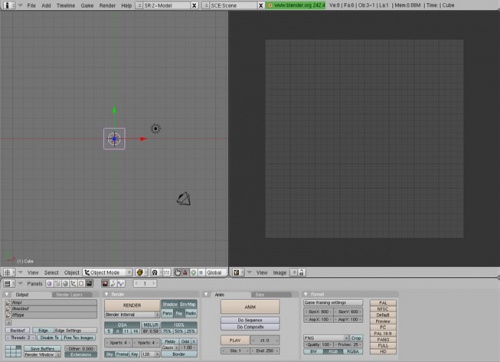Open the Image menu in image editor header
The height and width of the screenshot is (362, 500).
[280, 273]
